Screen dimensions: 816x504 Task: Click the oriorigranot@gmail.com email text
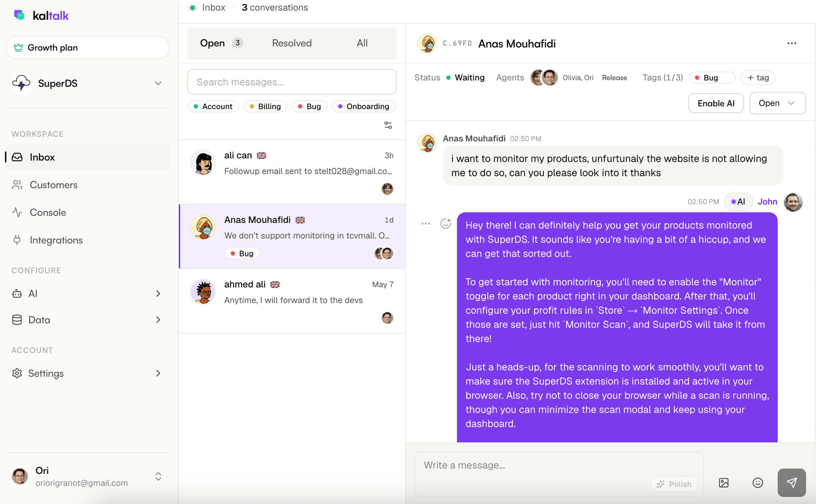(82, 483)
